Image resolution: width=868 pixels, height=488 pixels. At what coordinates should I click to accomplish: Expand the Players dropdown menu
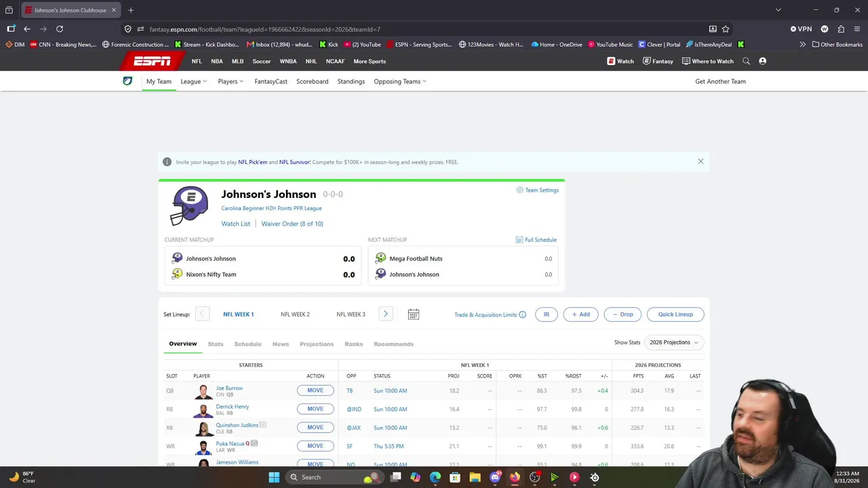tap(231, 81)
